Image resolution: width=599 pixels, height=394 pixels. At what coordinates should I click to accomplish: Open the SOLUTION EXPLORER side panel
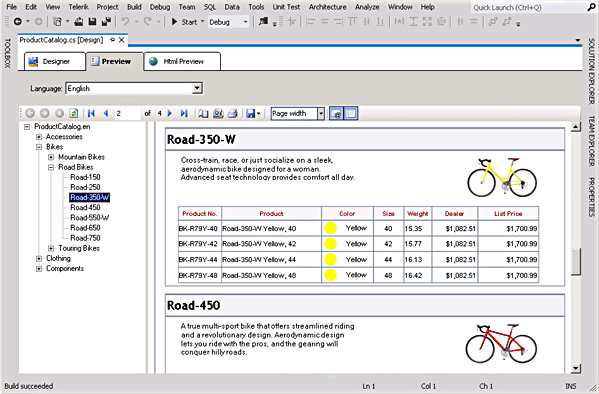591,71
